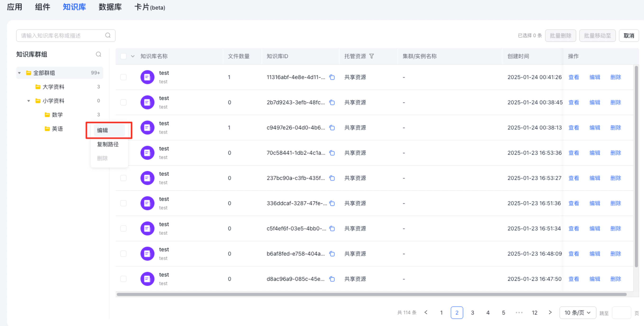Go to the previous page arrow
Screen dimensions: 644x326
(426, 312)
